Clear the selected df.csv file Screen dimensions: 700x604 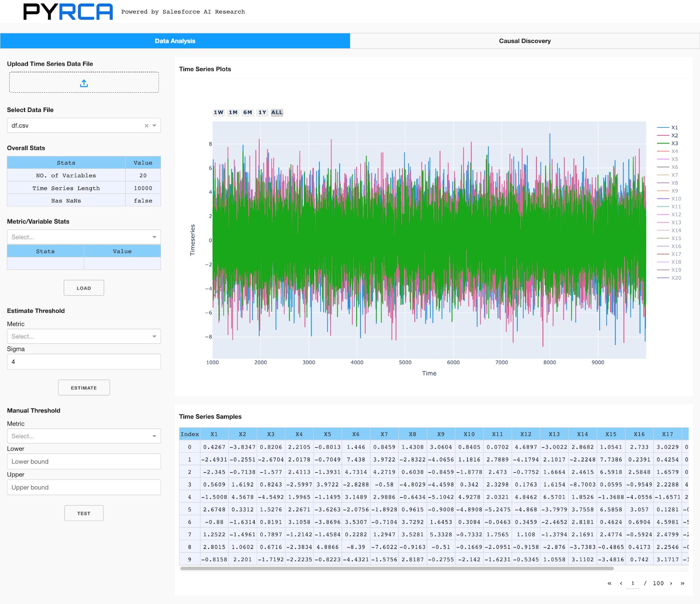147,126
